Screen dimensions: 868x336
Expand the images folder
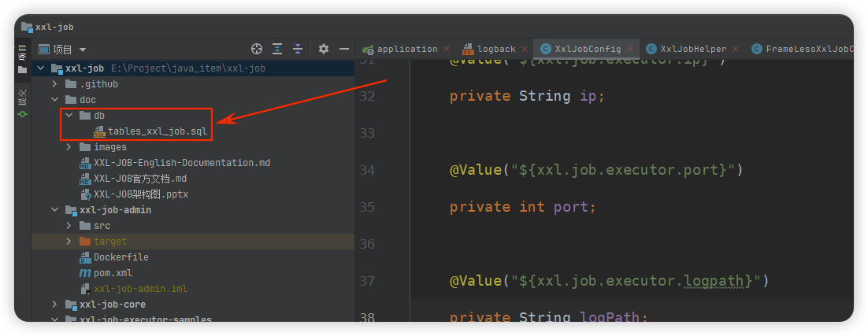(x=69, y=147)
